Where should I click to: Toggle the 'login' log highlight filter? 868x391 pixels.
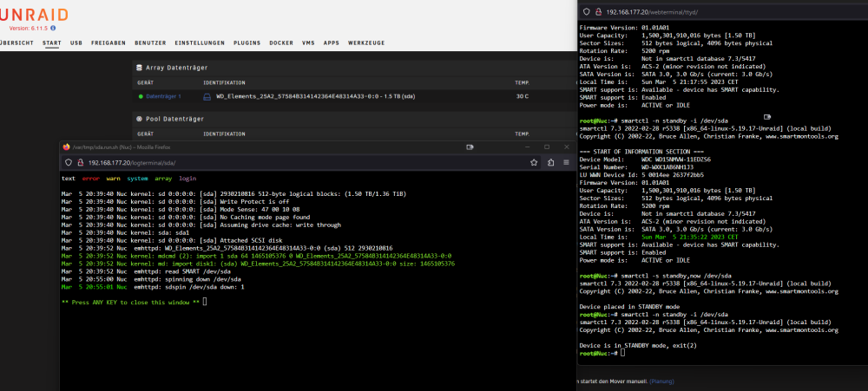click(187, 179)
